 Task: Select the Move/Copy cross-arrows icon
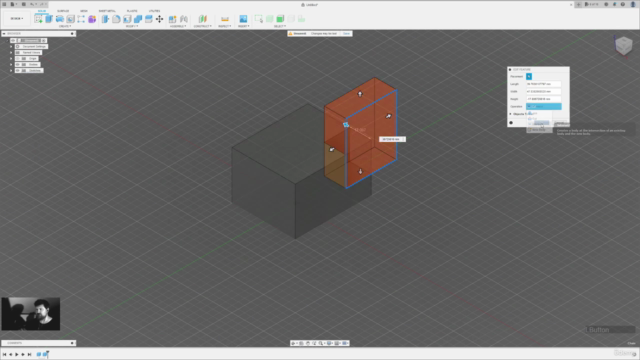pos(160,19)
